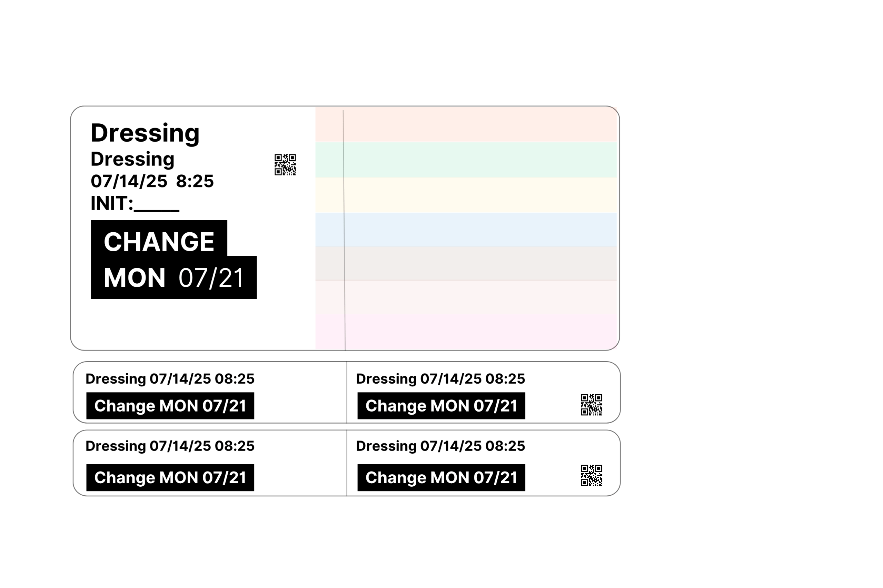Image resolution: width=883 pixels, height=588 pixels.
Task: Pick the mint green color stripe
Action: tap(466, 160)
